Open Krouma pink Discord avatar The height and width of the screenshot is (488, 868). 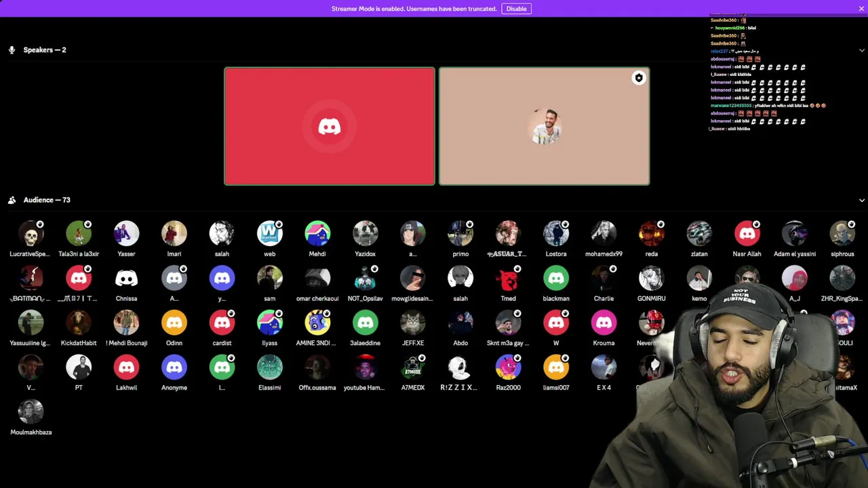604,323
